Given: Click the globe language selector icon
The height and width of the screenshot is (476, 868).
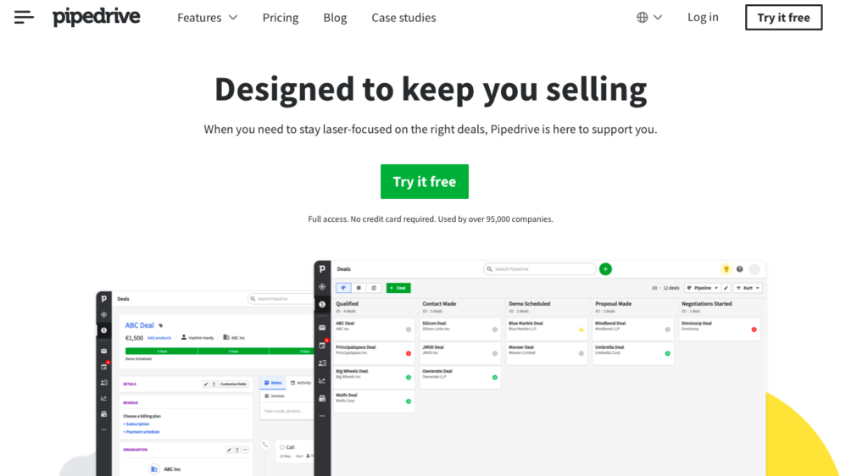Looking at the screenshot, I should (643, 17).
